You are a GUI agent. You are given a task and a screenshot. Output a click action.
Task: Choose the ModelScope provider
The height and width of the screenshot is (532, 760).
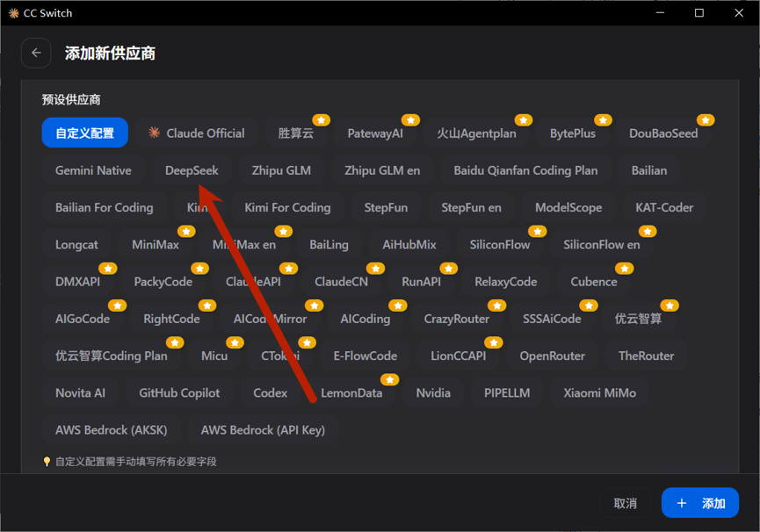568,207
